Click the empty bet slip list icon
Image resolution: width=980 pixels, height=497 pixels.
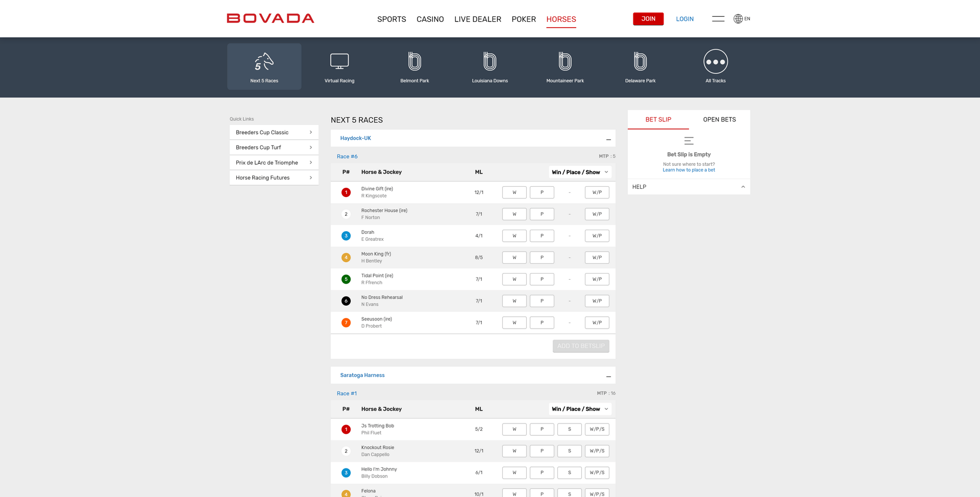point(689,140)
